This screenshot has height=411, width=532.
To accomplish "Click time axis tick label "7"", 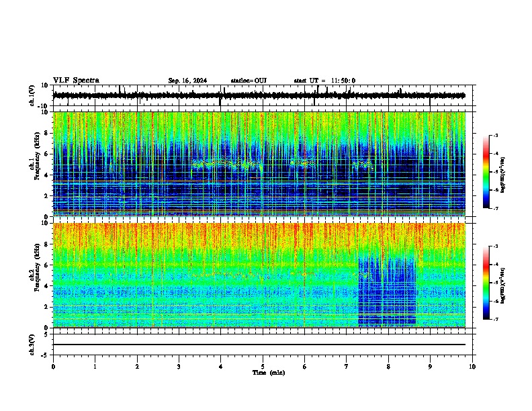I will [x=347, y=367].
